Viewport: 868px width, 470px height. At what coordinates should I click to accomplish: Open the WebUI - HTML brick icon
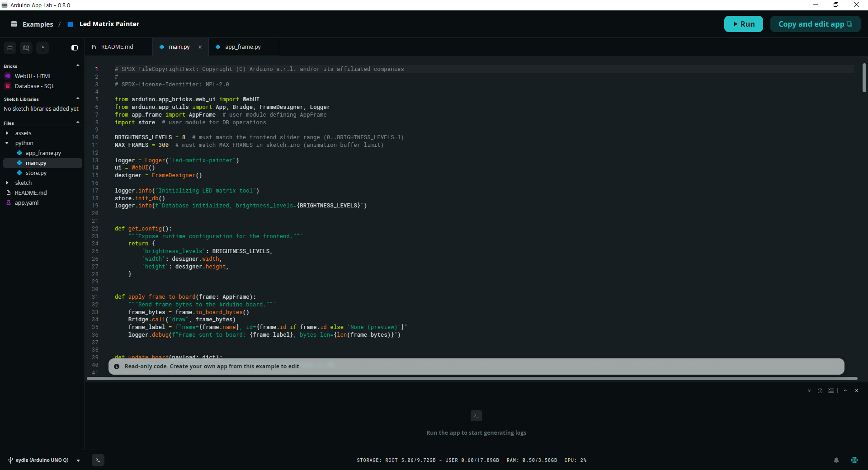click(x=8, y=76)
